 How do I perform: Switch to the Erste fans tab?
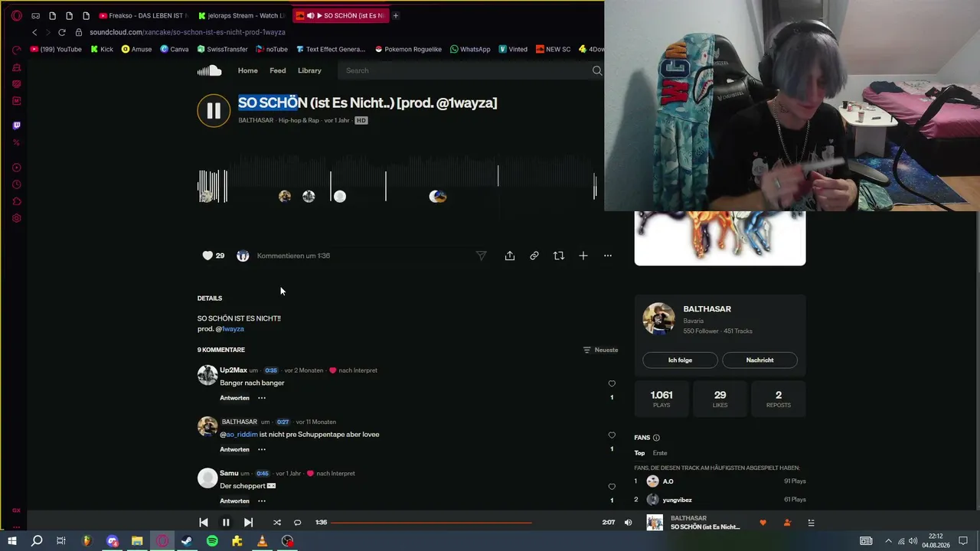click(x=660, y=453)
